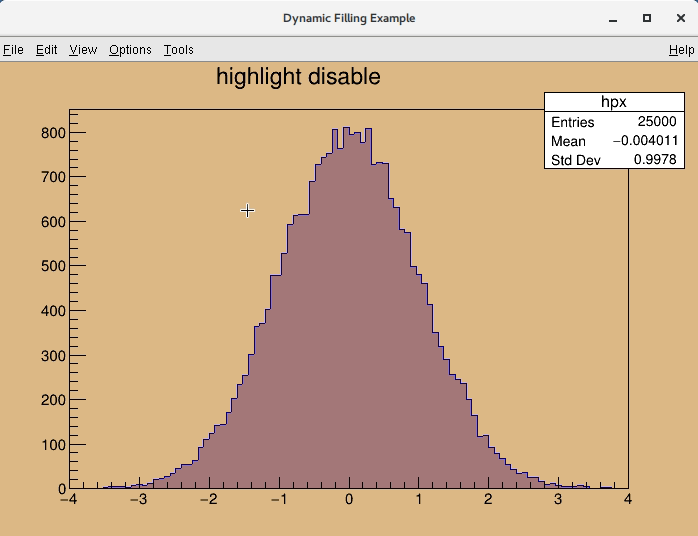This screenshot has height=536, width=698.
Task: Click the y-axis label 800
Action: [53, 133]
